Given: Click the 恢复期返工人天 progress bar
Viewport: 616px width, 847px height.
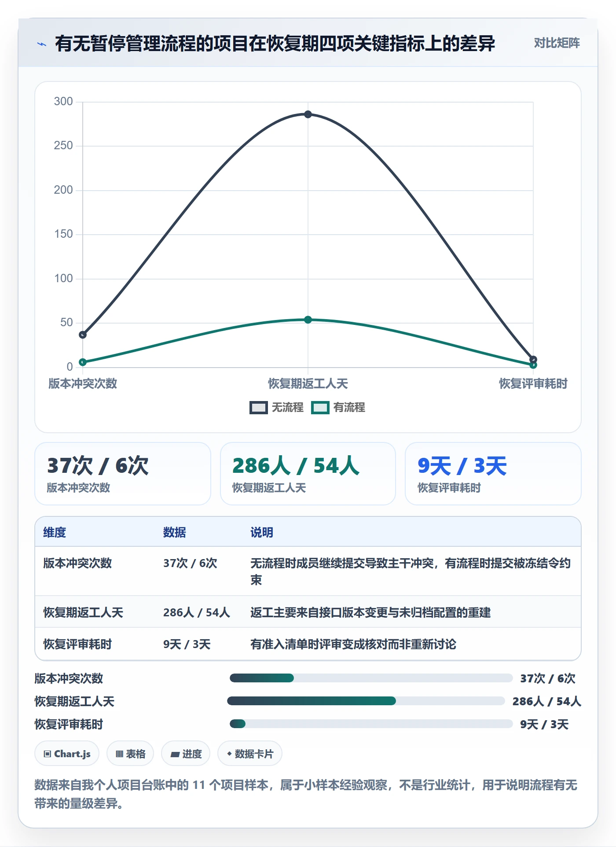Looking at the screenshot, I should [x=366, y=701].
